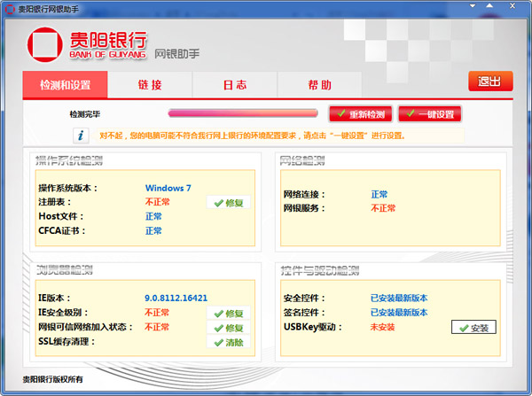Click the USBKey驱动 status '未安装'
The image size is (532, 396).
[382, 327]
